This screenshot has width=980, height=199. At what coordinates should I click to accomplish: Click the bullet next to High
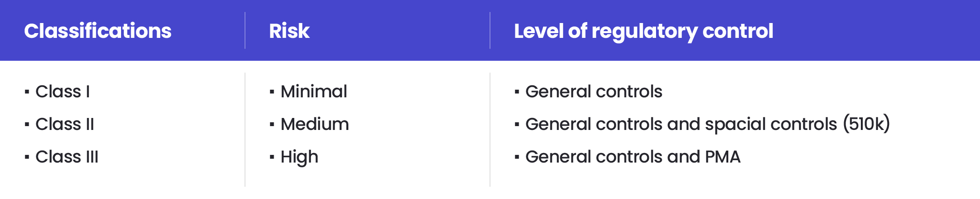pyautogui.click(x=272, y=157)
